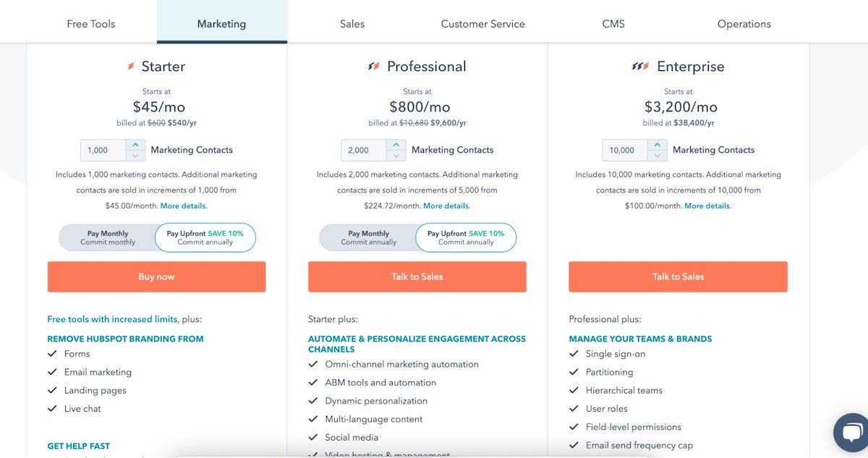Click Talk to Sales under Enterprise
The width and height of the screenshot is (868, 458).
coord(678,276)
